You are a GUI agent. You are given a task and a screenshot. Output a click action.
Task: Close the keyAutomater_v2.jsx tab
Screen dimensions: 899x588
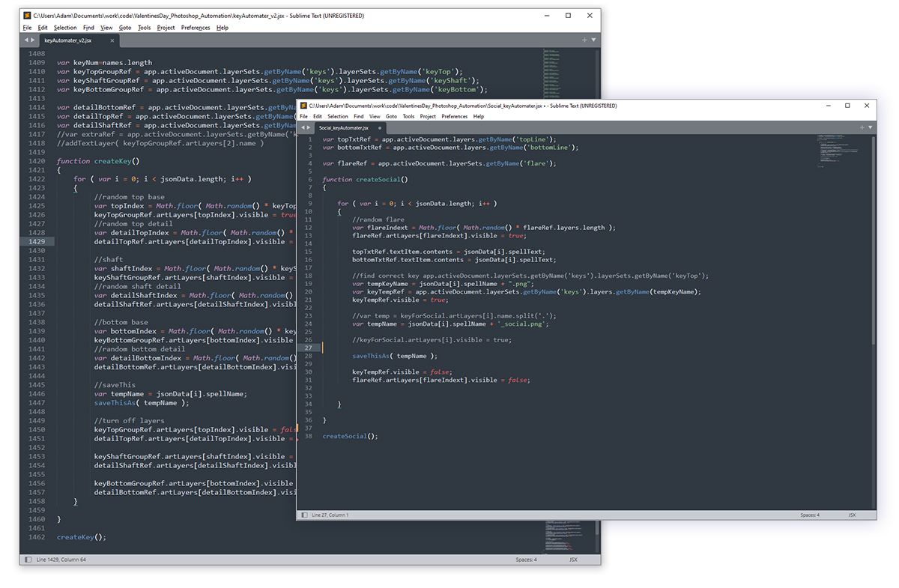tap(111, 40)
